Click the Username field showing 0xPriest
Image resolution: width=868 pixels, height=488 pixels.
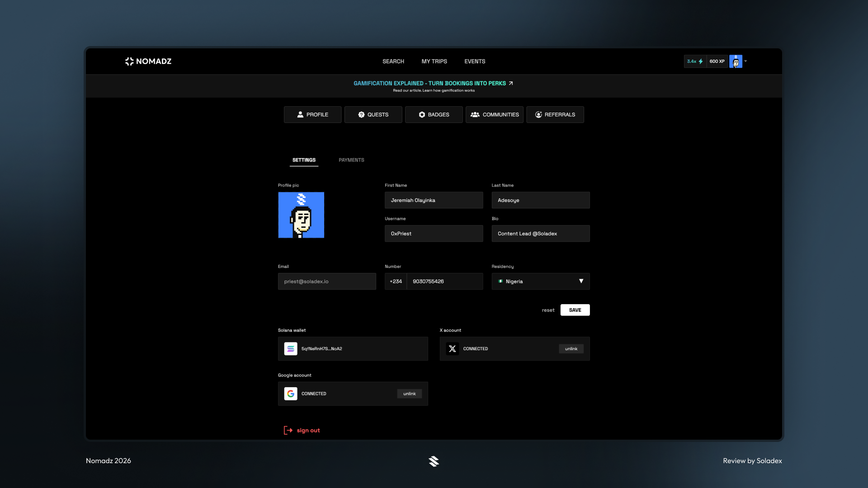coord(434,233)
